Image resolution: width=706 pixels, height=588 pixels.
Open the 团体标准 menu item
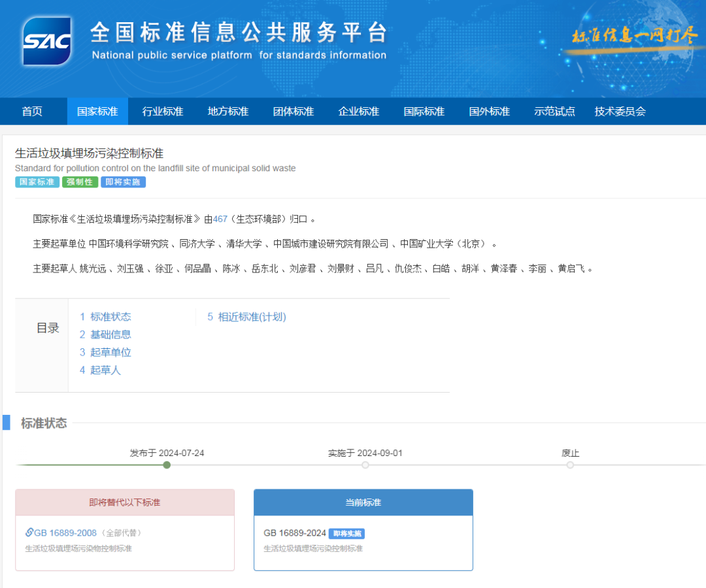click(294, 111)
